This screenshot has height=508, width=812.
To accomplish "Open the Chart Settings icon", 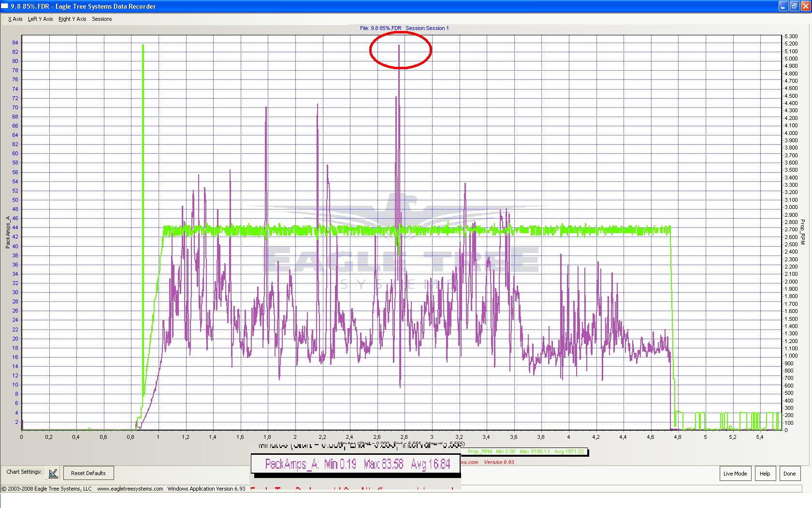I will click(x=53, y=473).
